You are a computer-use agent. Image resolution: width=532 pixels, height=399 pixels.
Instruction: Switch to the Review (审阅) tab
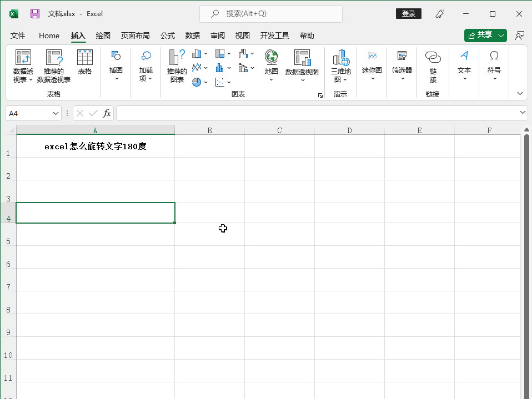(218, 36)
